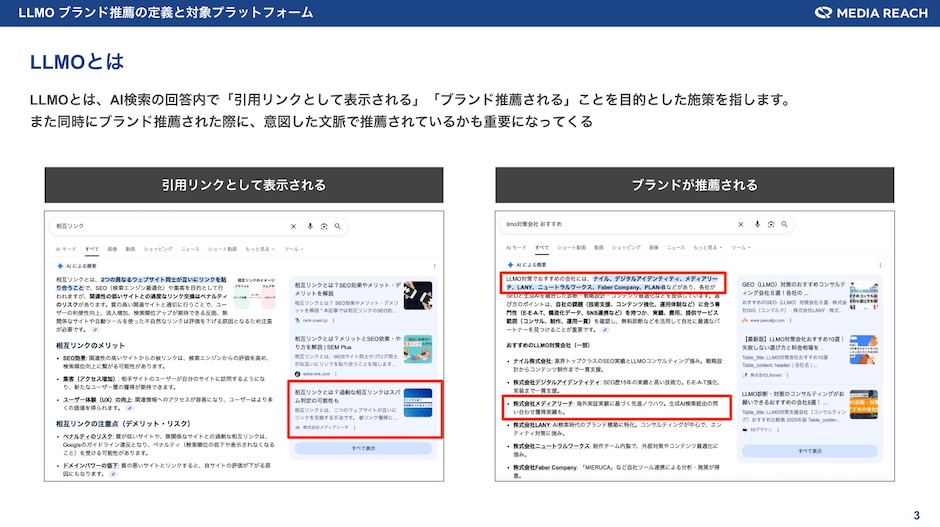Clear the 相互リンク search query with X
The width and height of the screenshot is (940, 527).
293,227
